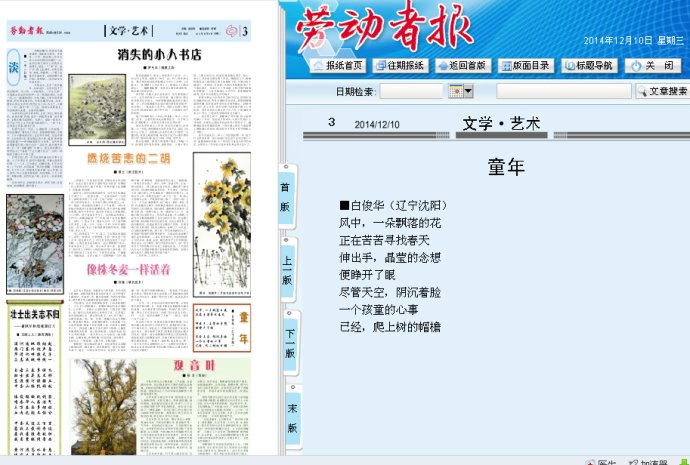The height and width of the screenshot is (465, 690).
Task: Click the sunflower painting thumbnail
Action: [x=222, y=224]
